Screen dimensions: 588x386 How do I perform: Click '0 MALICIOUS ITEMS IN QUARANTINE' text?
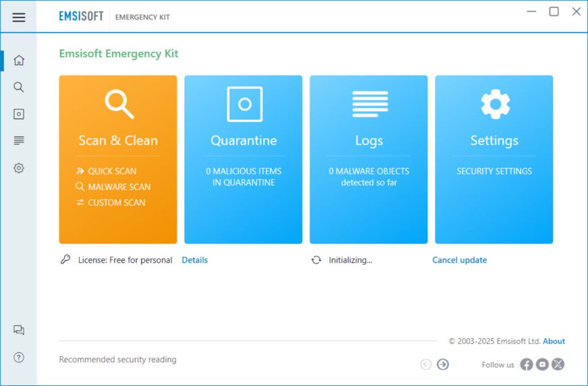pyautogui.click(x=243, y=177)
